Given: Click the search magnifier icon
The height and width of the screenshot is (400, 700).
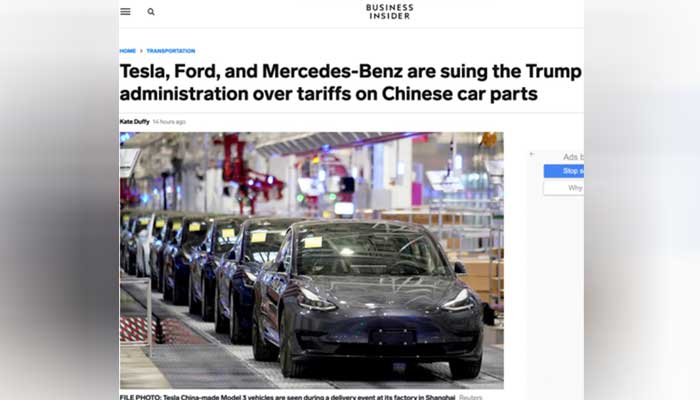Looking at the screenshot, I should 151,12.
